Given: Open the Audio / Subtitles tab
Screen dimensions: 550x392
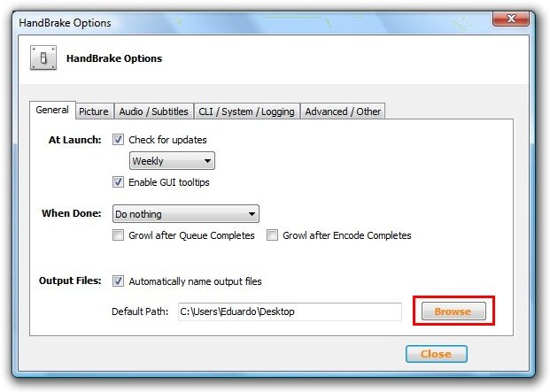Looking at the screenshot, I should pyautogui.click(x=153, y=111).
